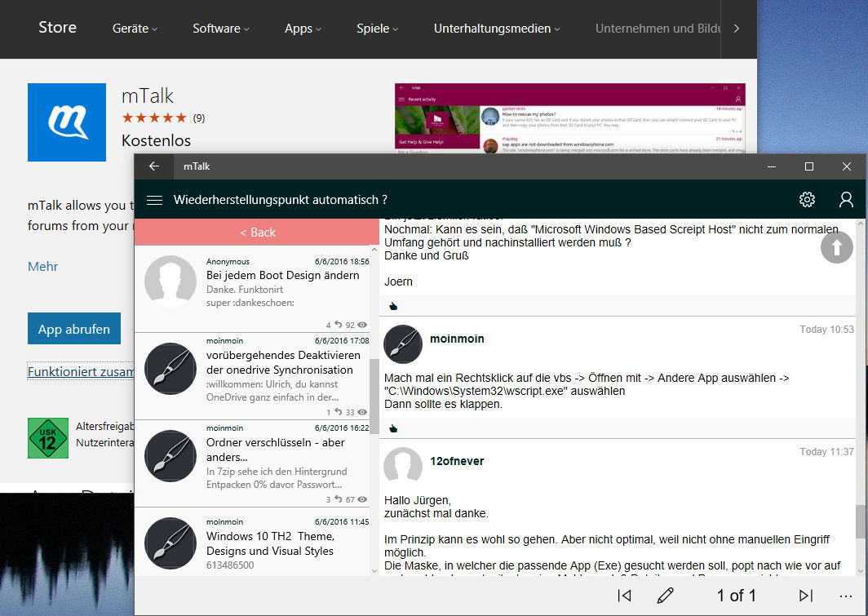Click views eye icon on Bei jedem Boot thread

(362, 325)
